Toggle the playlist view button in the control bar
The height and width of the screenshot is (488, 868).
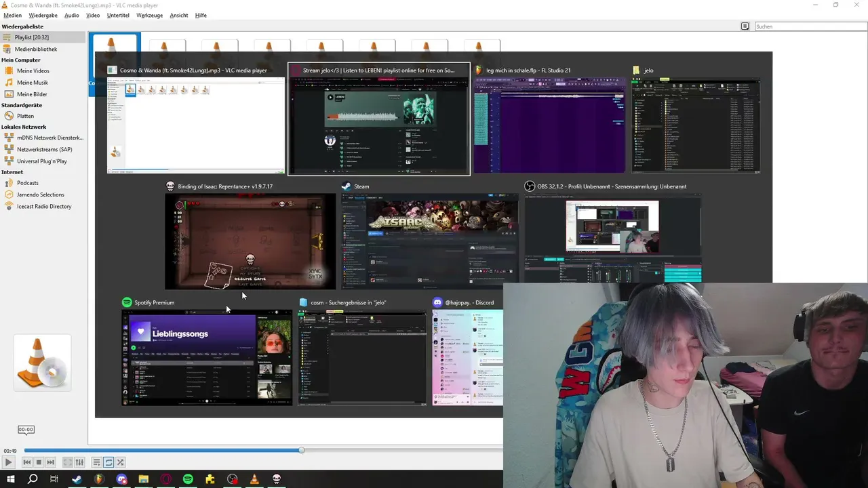(x=97, y=462)
